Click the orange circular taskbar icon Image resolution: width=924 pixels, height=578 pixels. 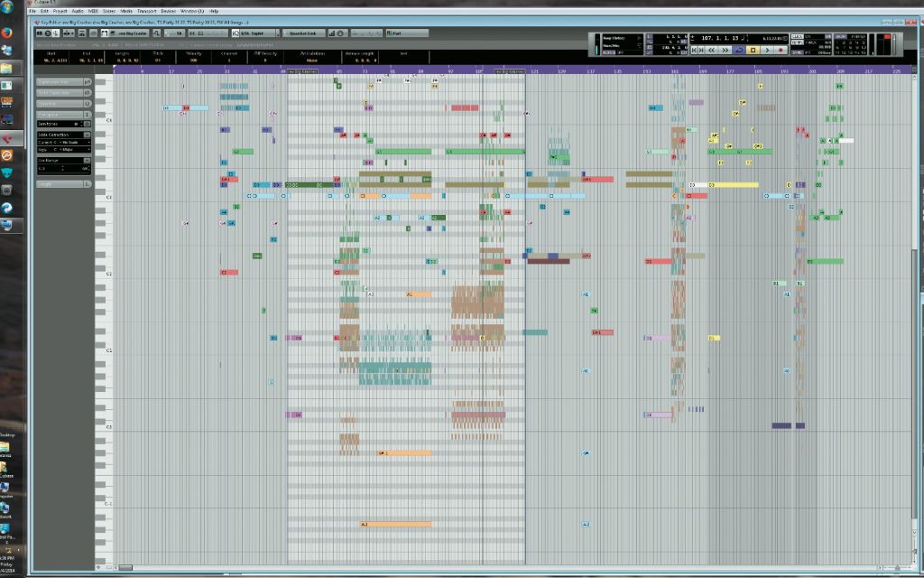click(x=6, y=155)
